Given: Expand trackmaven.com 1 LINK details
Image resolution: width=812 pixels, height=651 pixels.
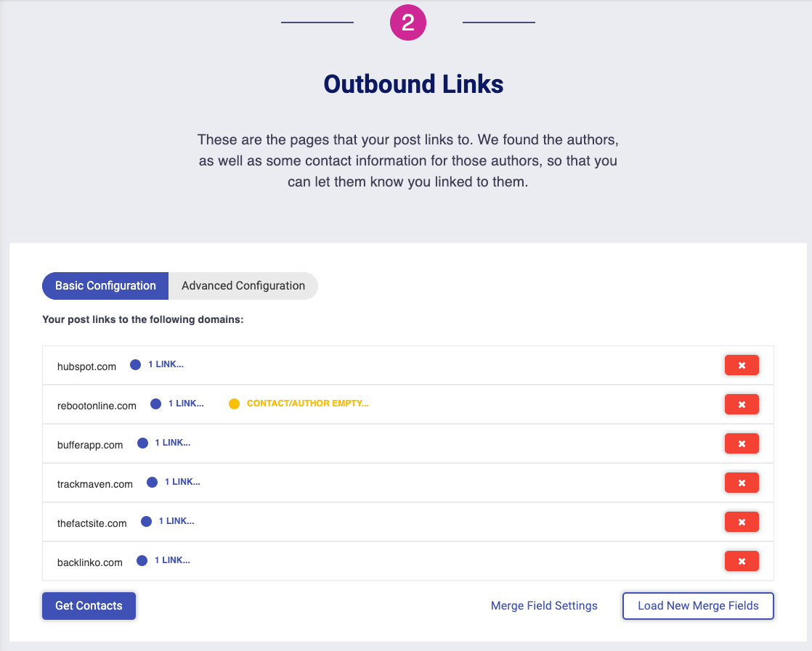Looking at the screenshot, I should pyautogui.click(x=182, y=482).
